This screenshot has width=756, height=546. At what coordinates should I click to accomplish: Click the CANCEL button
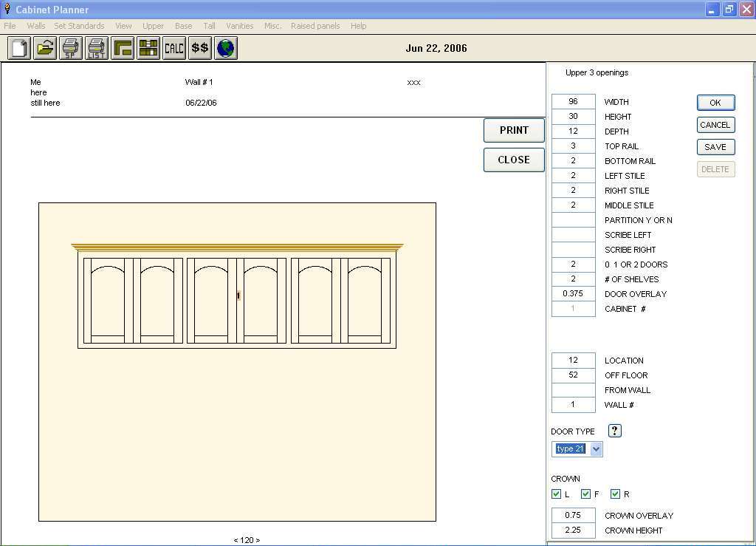(x=715, y=125)
